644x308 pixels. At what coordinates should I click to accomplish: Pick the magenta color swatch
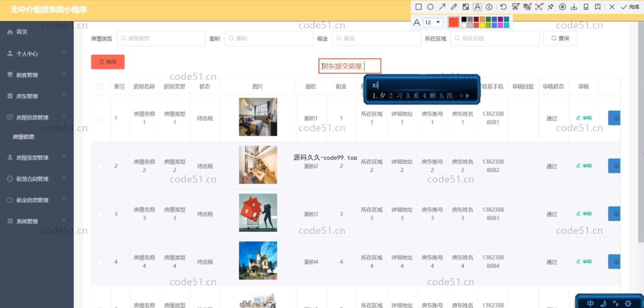(500, 25)
